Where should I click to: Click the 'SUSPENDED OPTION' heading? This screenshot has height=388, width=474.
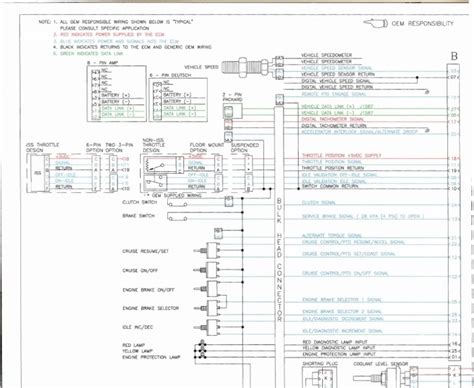click(245, 148)
